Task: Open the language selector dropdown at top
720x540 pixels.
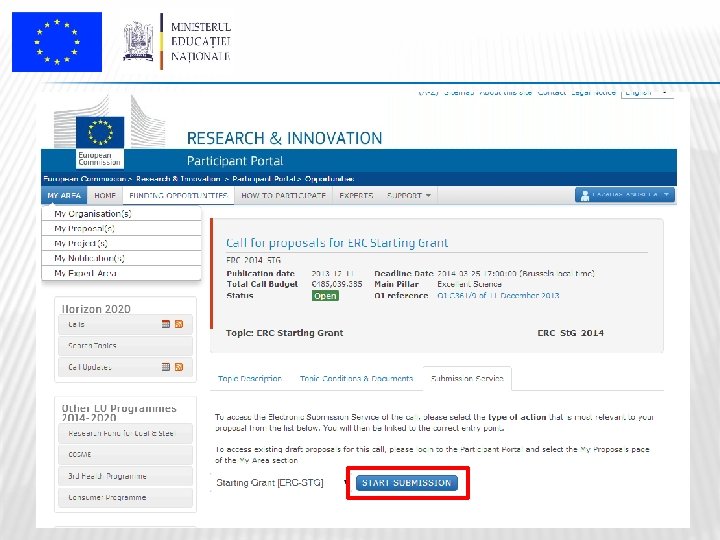Action: 647,93
